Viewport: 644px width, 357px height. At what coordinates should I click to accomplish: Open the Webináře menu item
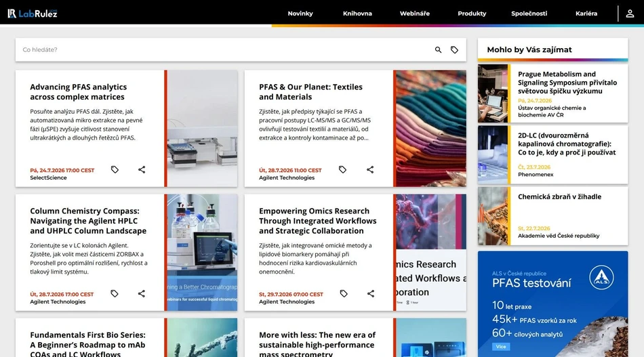coord(415,14)
